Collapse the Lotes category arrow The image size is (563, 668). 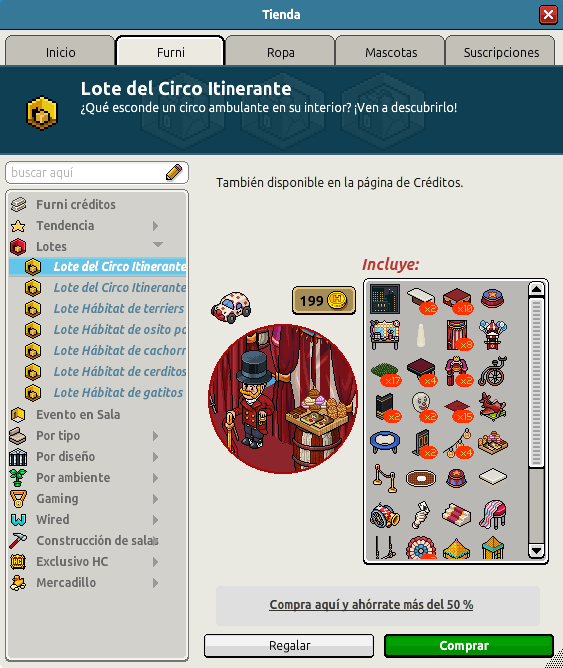158,245
